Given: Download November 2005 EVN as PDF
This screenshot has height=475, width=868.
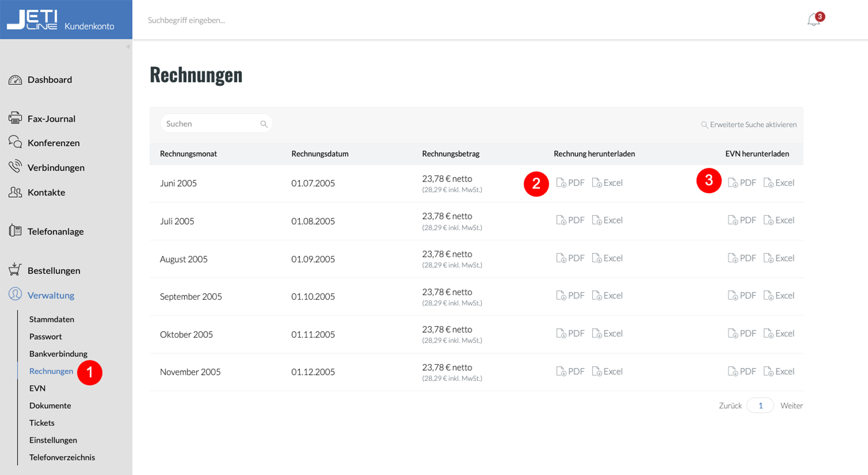Looking at the screenshot, I should click(x=742, y=371).
